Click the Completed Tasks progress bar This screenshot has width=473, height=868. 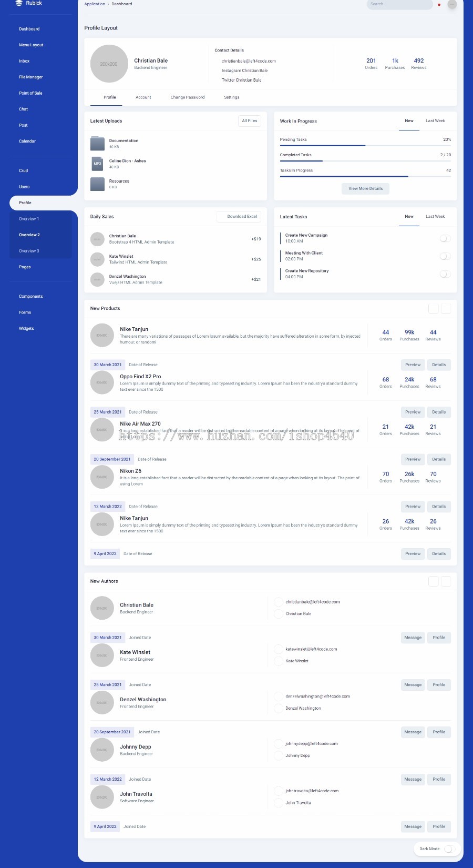365,161
